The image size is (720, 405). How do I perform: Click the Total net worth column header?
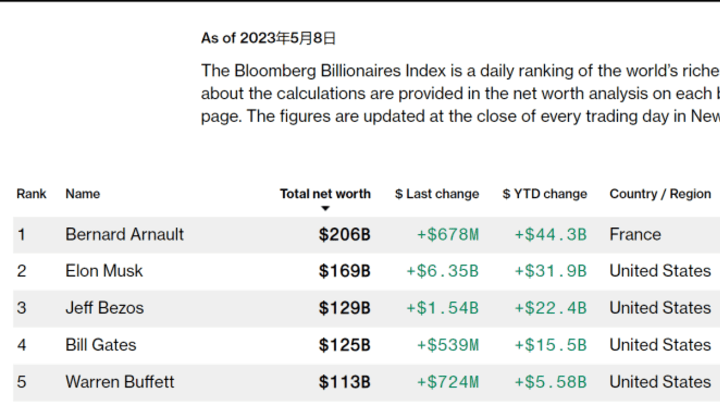(325, 194)
